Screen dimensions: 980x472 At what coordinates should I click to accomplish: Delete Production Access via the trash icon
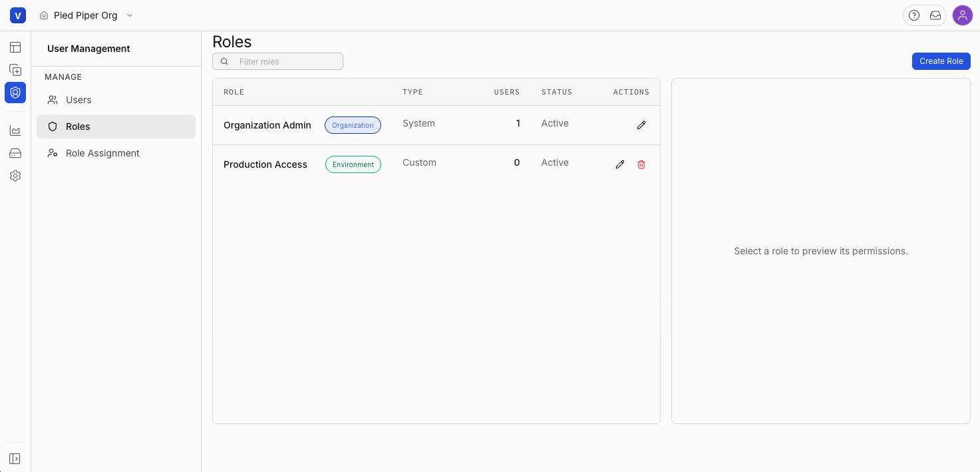[x=641, y=164]
